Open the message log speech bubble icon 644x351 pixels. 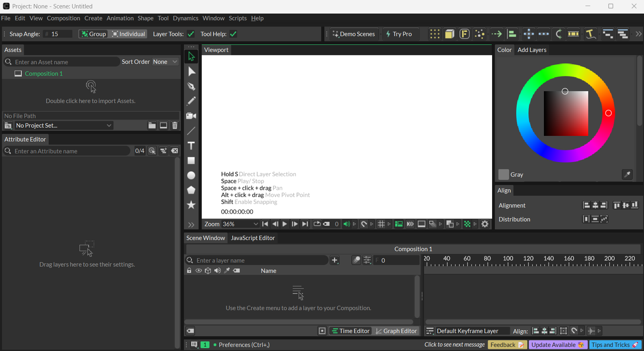(194, 345)
